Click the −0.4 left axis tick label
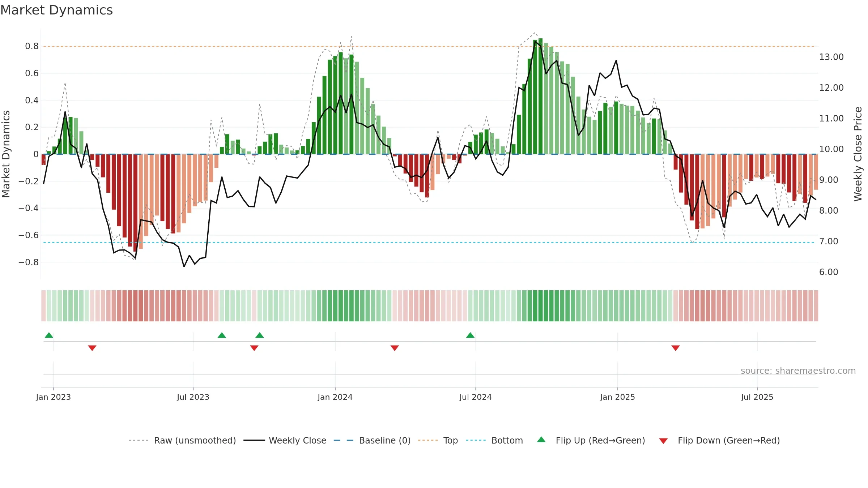 (x=29, y=208)
